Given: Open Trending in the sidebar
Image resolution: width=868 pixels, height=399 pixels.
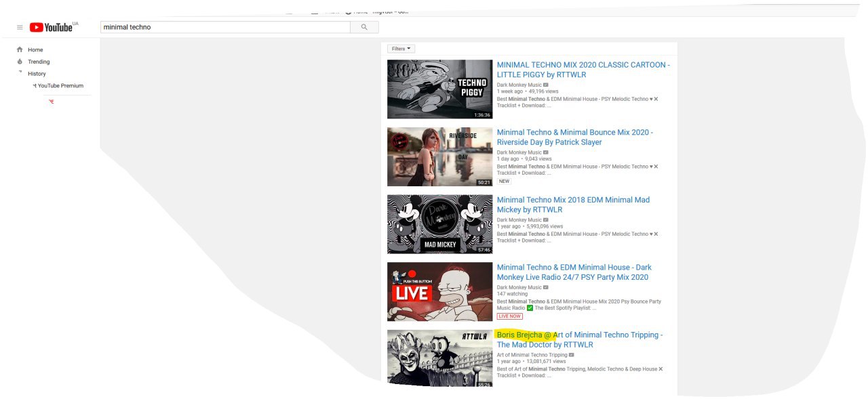Looking at the screenshot, I should [x=39, y=62].
